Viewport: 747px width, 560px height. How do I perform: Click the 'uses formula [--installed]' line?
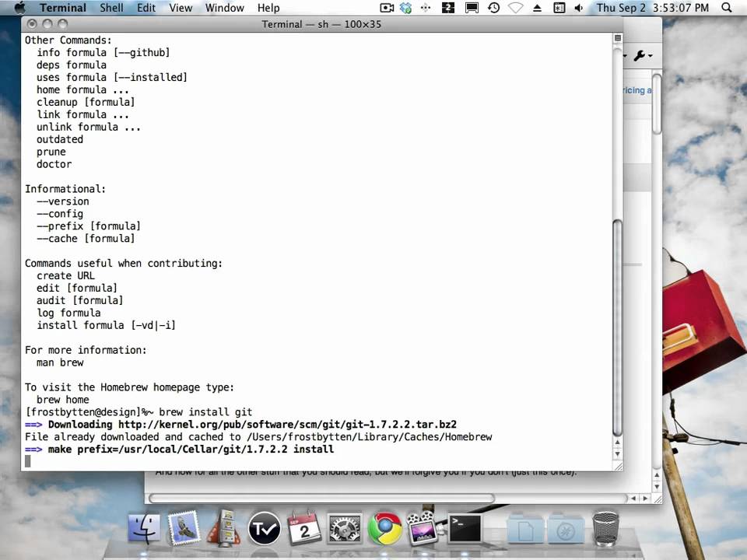pos(111,77)
